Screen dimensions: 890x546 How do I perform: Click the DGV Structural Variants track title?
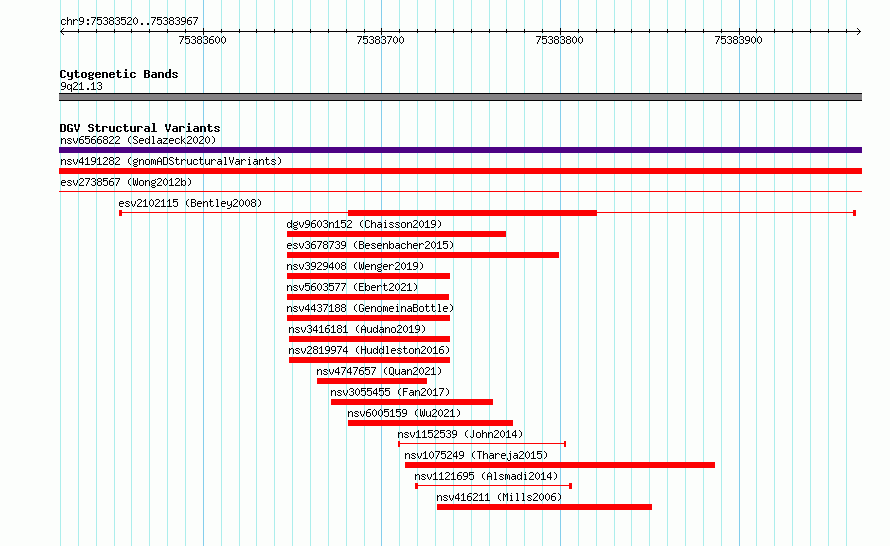140,128
